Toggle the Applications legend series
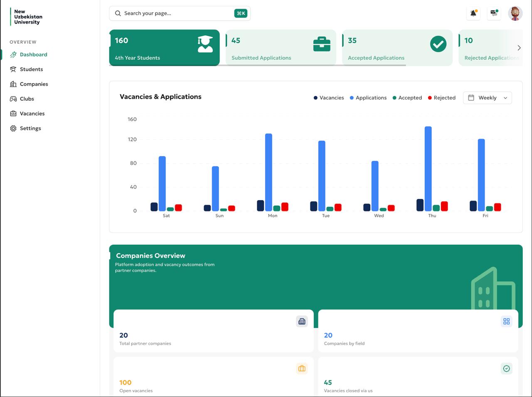Viewport: 532px width, 397px height. [368, 98]
